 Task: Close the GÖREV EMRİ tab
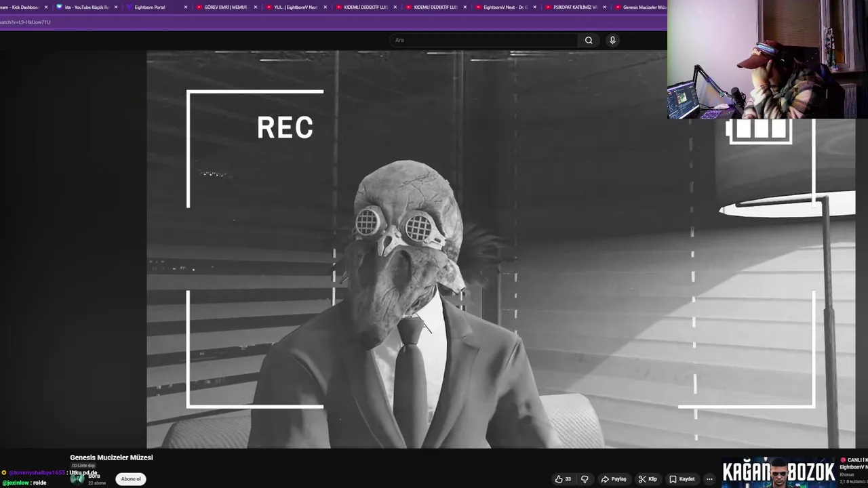[x=256, y=7]
